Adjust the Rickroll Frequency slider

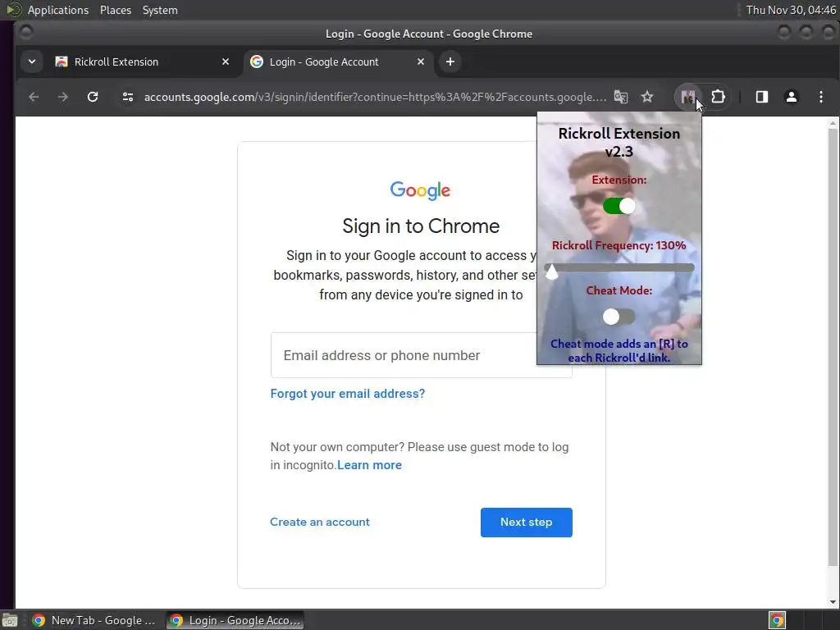[619, 267]
